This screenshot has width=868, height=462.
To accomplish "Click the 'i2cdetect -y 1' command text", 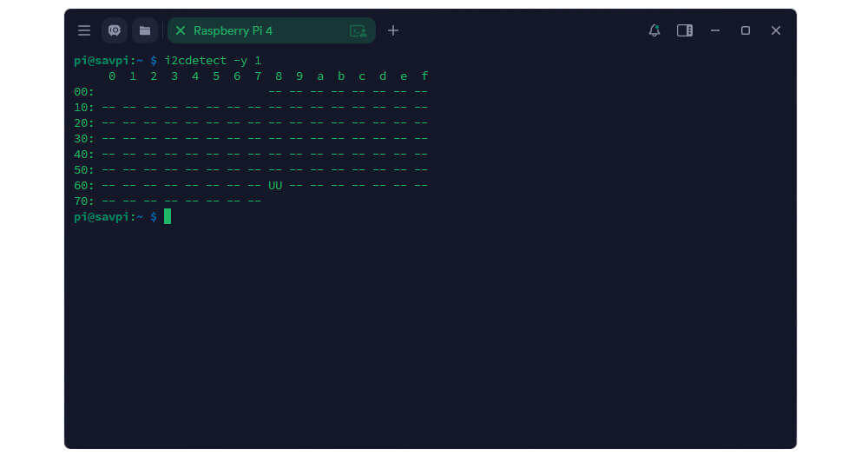I will tap(213, 61).
